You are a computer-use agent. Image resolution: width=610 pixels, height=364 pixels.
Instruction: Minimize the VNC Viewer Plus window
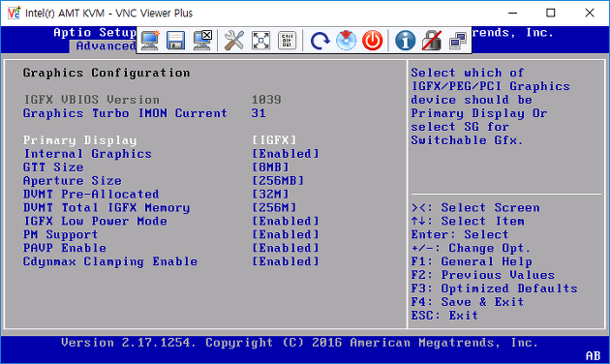(x=513, y=13)
